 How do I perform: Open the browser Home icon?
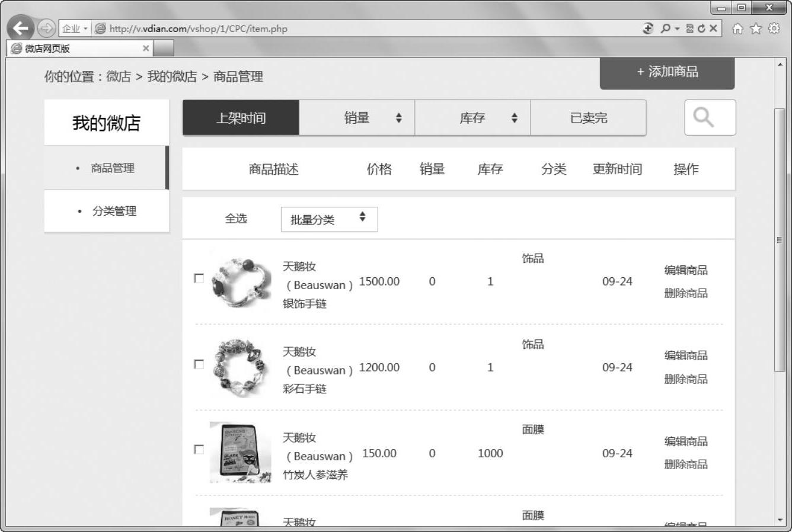(x=737, y=28)
